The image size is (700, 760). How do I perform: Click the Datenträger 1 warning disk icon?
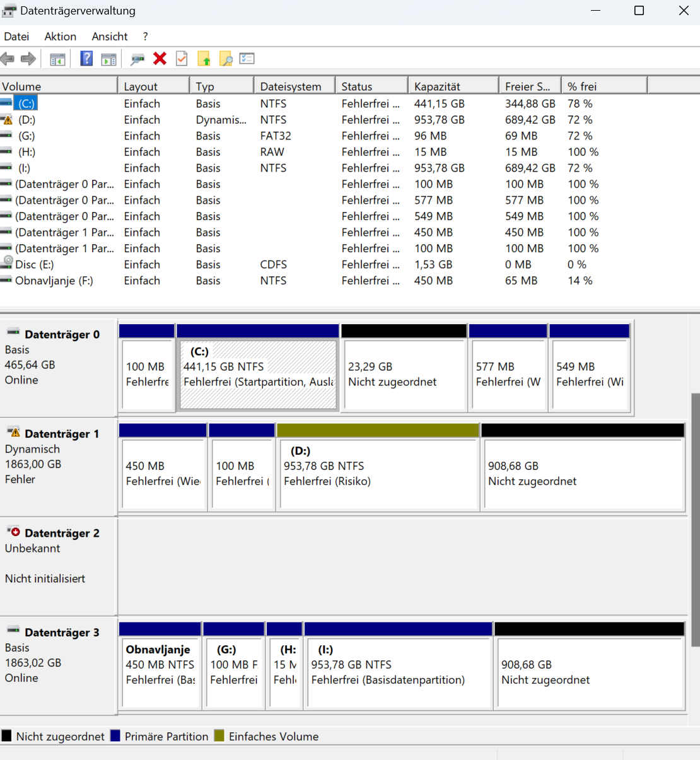(x=14, y=432)
